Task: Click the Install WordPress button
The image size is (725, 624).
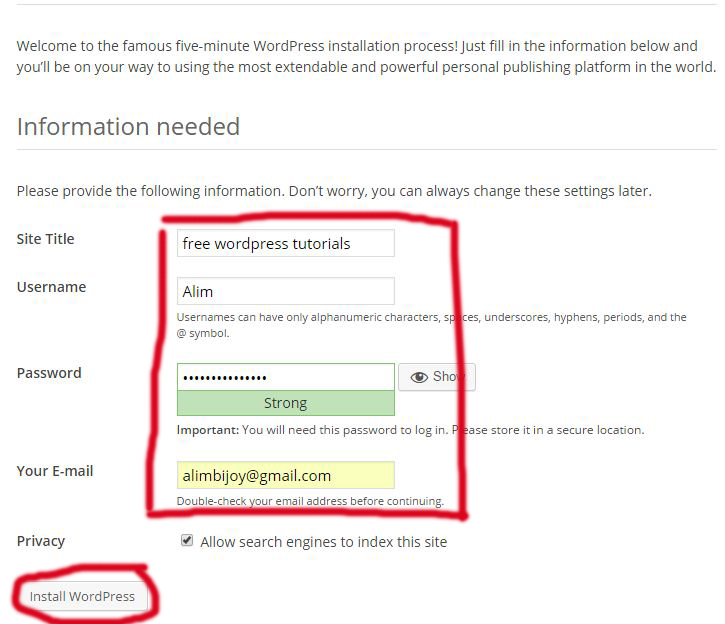Action: pos(82,597)
